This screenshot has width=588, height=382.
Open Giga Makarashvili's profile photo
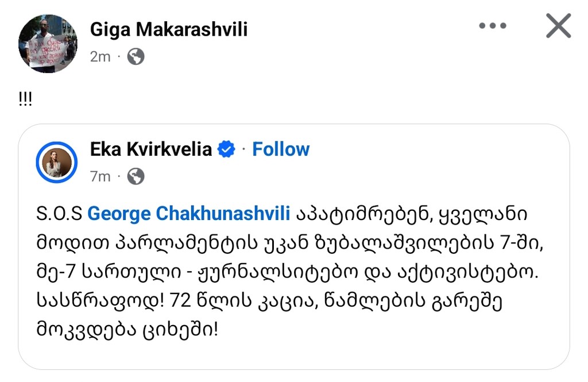47,44
